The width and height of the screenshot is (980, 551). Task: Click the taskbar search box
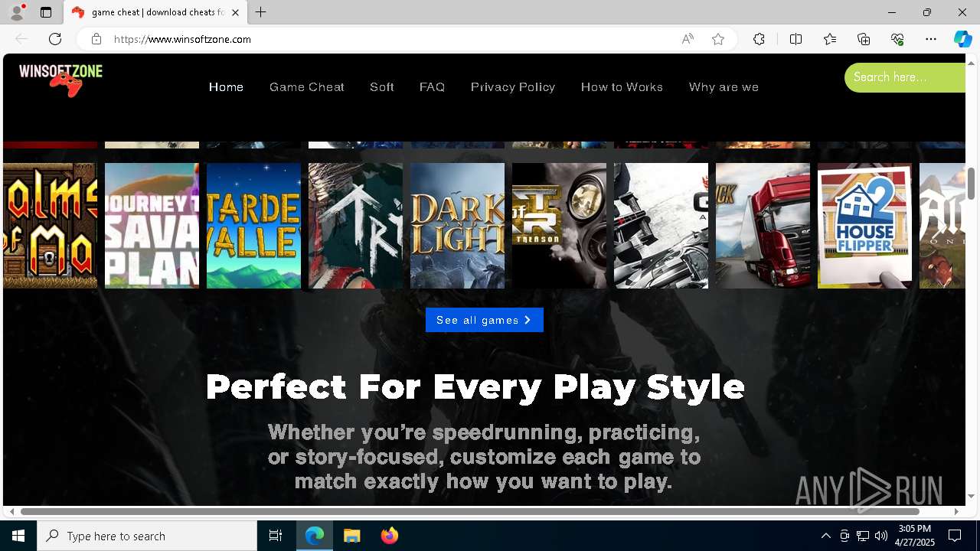tap(147, 536)
